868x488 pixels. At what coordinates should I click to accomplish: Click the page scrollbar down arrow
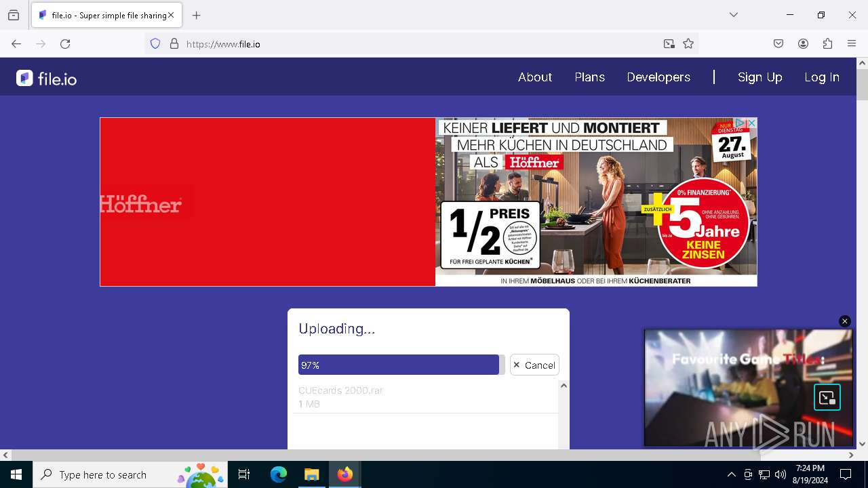coord(862,444)
